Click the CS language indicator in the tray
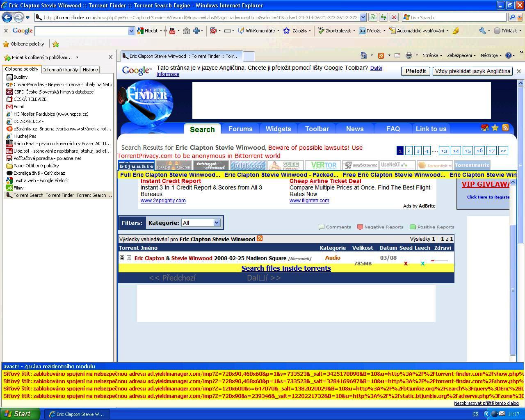Viewport: 525px width, 420px height. click(475, 414)
